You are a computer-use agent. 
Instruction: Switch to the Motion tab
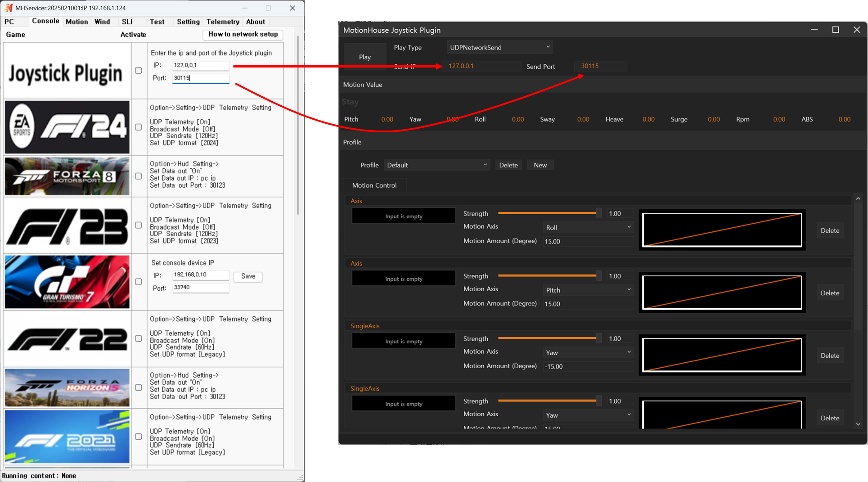tap(77, 22)
